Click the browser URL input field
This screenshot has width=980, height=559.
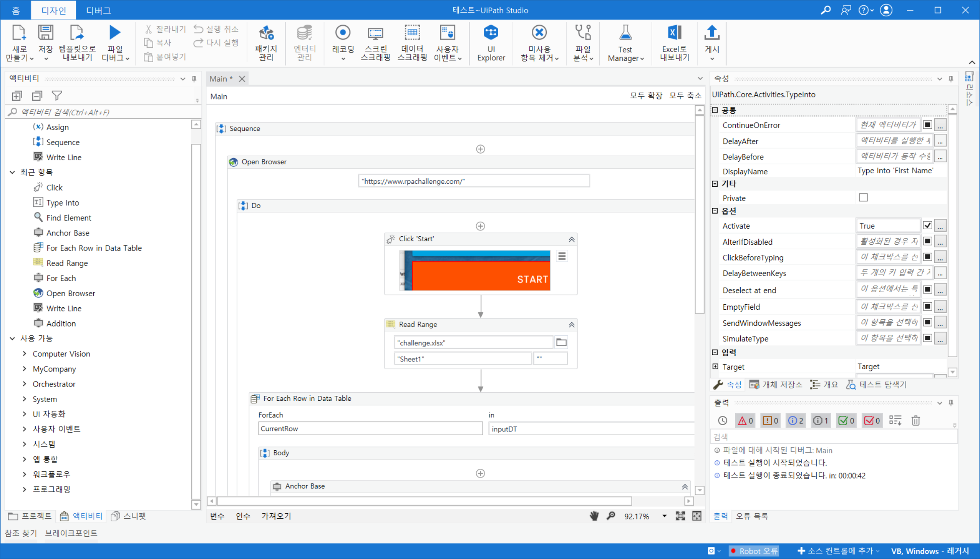point(473,181)
